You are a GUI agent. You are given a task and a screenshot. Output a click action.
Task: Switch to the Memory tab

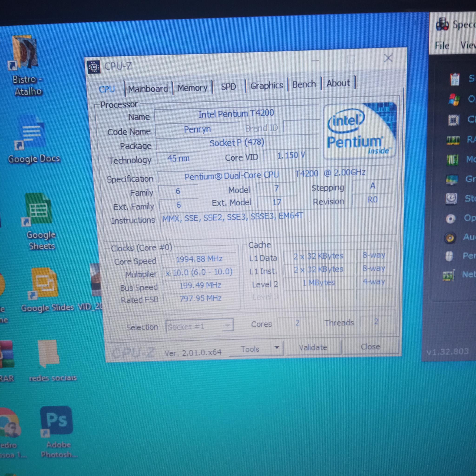pos(192,87)
